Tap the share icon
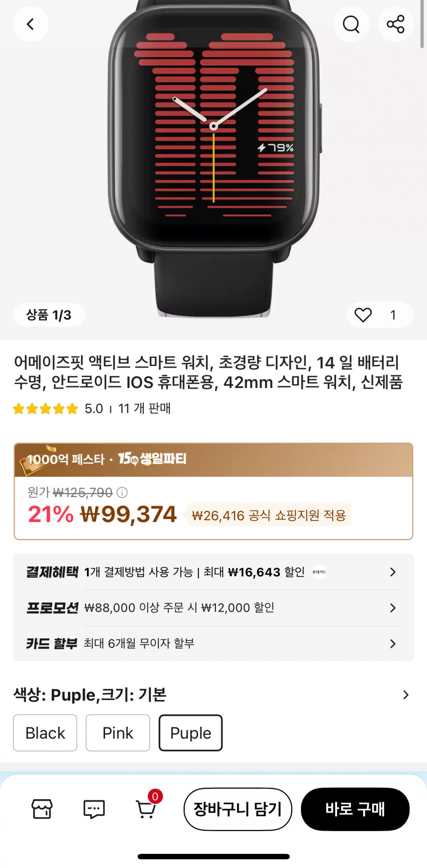The width and height of the screenshot is (427, 868). pyautogui.click(x=396, y=25)
